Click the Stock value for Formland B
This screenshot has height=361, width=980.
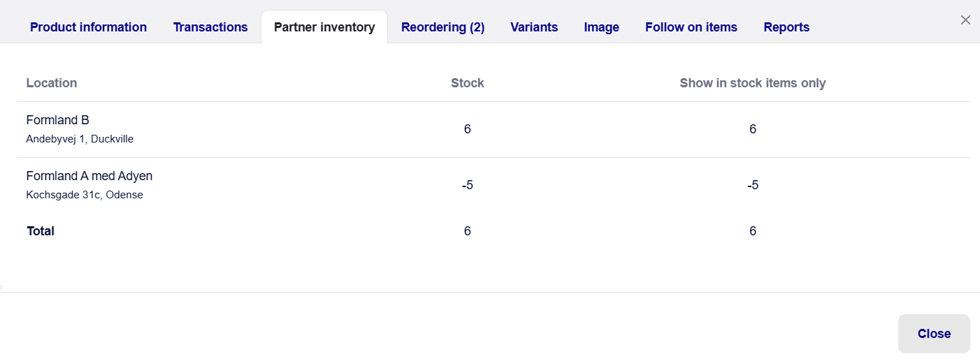coord(467,129)
